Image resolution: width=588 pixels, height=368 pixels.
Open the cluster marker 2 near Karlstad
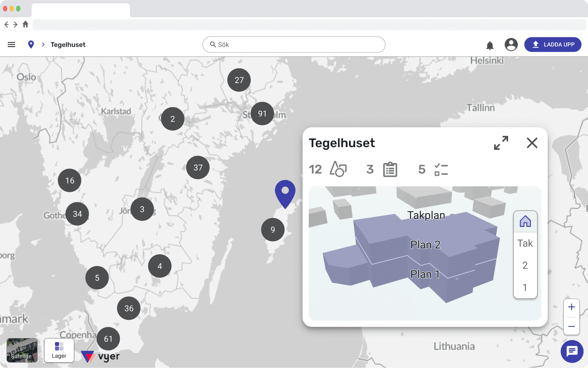[x=173, y=119]
